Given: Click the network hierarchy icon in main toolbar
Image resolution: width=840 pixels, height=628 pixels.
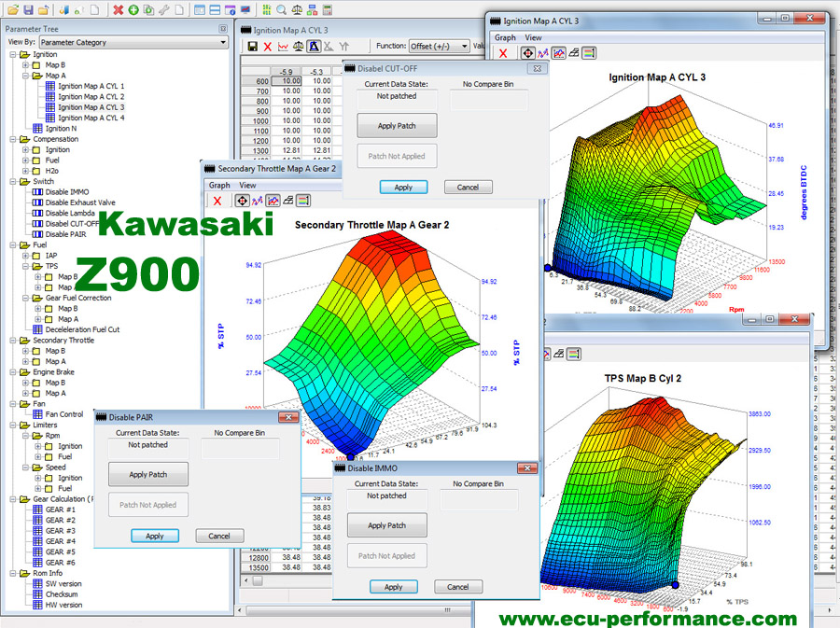Looking at the screenshot, I should (313, 9).
